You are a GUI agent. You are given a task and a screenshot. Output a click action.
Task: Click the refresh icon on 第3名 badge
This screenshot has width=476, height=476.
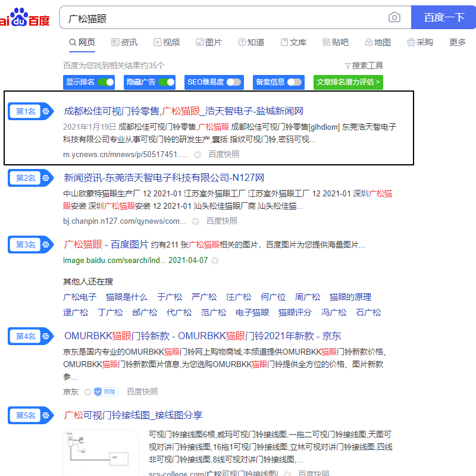[46, 245]
